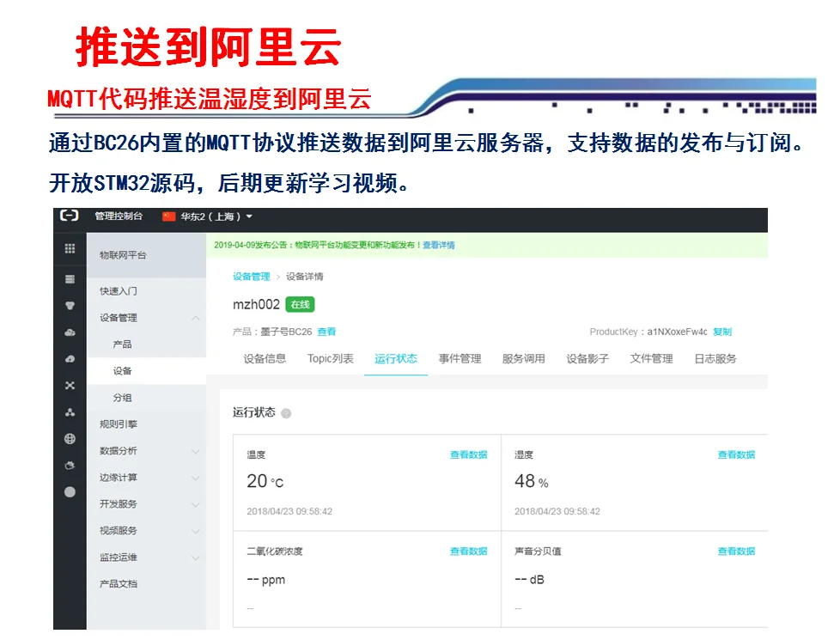This screenshot has height=640, width=840.
Task: Click the globe icon in sidebar
Action: coord(70,438)
